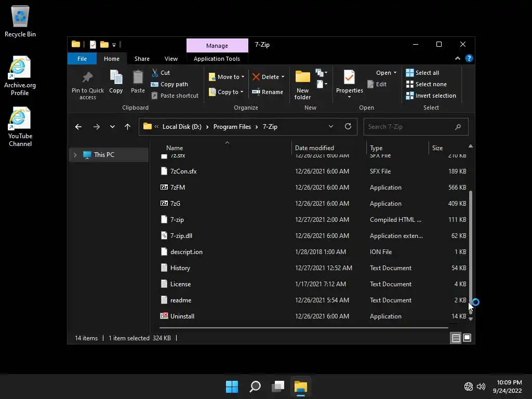This screenshot has height=399, width=532.
Task: Open Task View on the taskbar
Action: 278,387
